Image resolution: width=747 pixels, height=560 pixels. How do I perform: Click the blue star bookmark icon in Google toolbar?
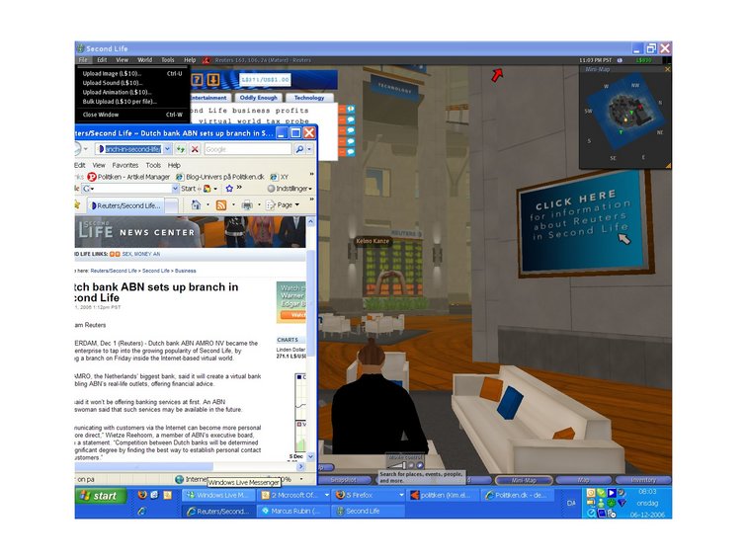(x=229, y=189)
